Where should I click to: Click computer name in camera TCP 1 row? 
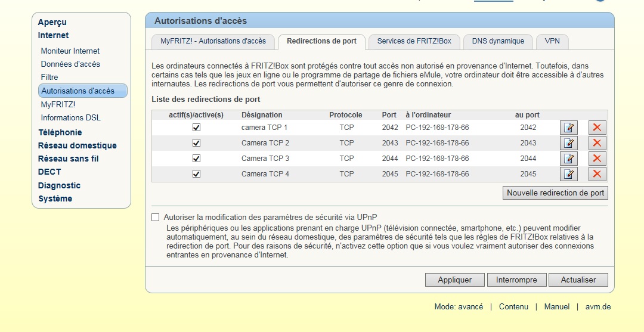coord(437,128)
